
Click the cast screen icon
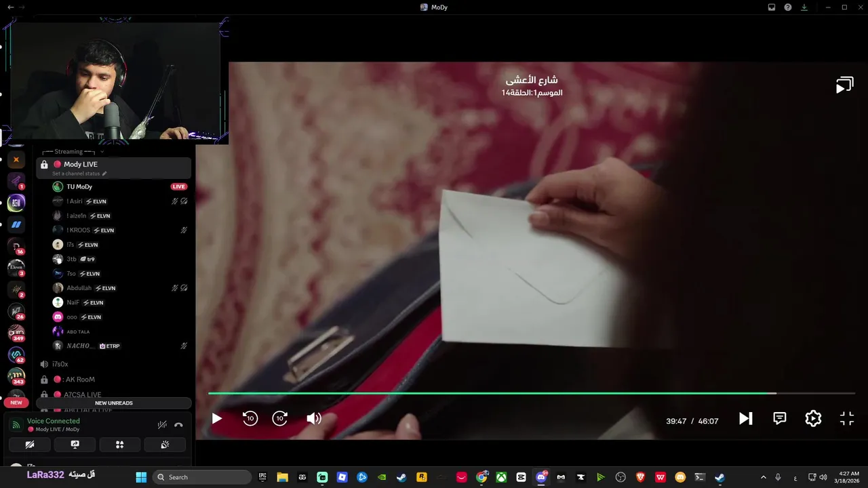pyautogui.click(x=844, y=85)
